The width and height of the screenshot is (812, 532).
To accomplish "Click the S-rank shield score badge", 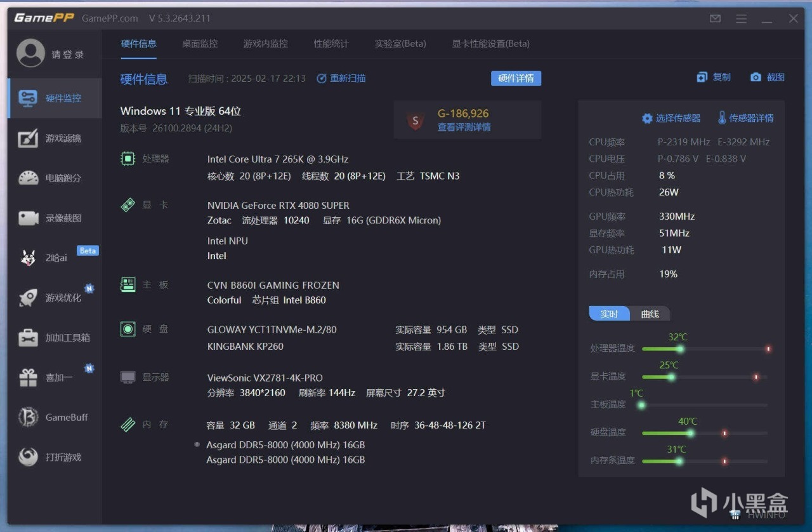I will pyautogui.click(x=416, y=120).
